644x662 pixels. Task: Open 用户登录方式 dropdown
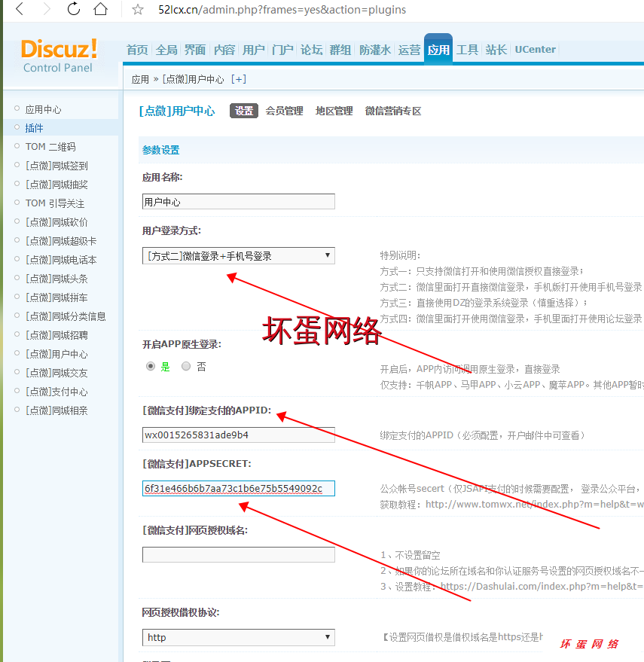point(238,256)
